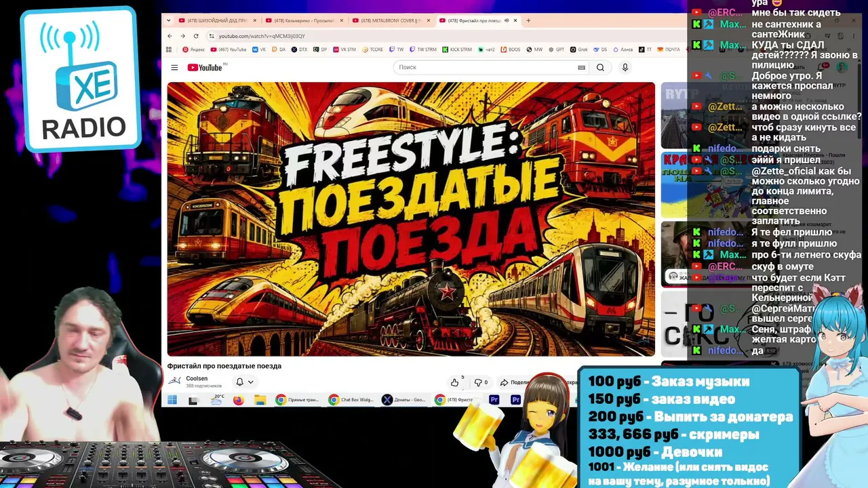Go forward in browser history
868x488 pixels.
click(x=182, y=36)
